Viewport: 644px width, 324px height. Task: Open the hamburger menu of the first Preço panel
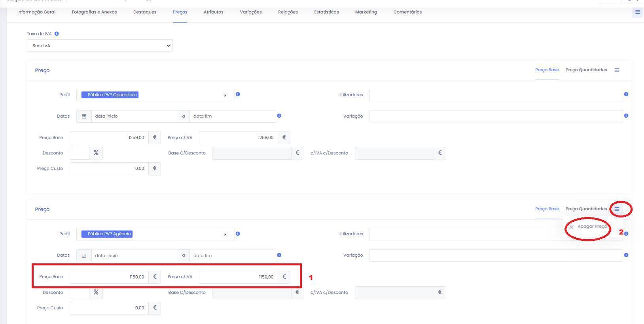click(617, 70)
